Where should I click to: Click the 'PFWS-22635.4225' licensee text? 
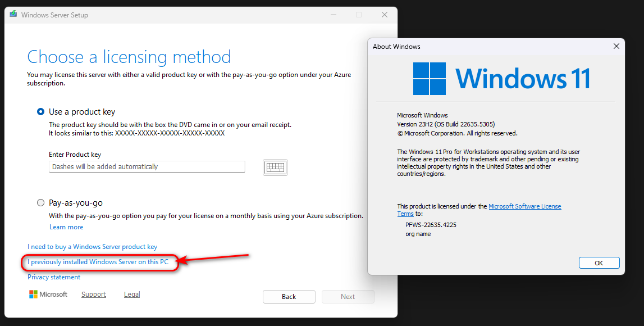431,225
